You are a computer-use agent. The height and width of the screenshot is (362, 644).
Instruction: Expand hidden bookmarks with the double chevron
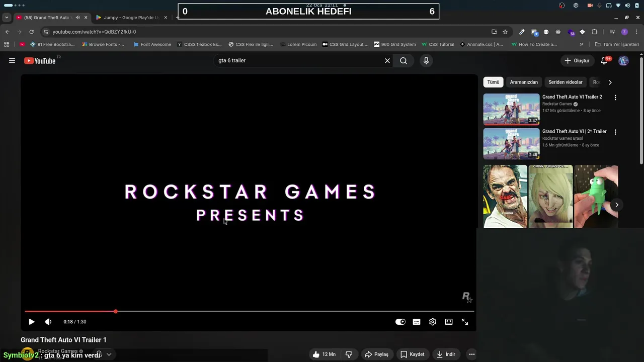(x=582, y=44)
